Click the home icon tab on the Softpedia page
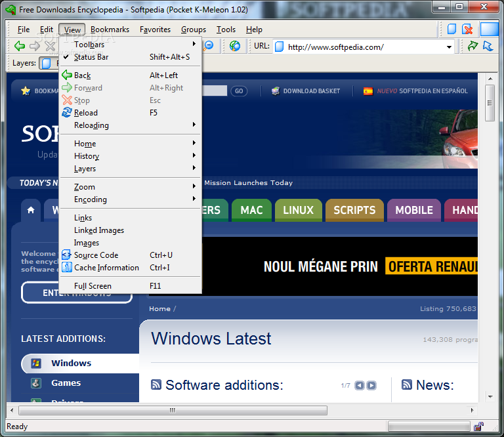Image resolution: width=504 pixels, height=437 pixels. coord(31,210)
